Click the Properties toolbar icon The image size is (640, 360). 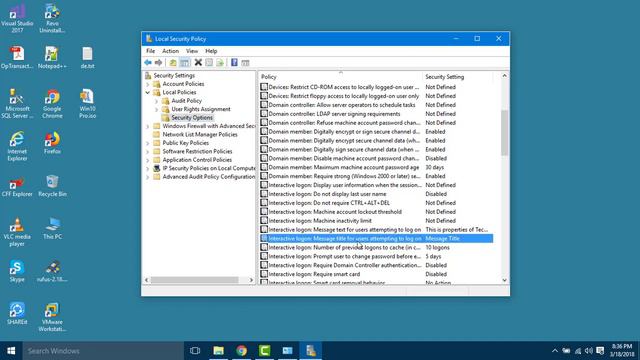tap(209, 62)
